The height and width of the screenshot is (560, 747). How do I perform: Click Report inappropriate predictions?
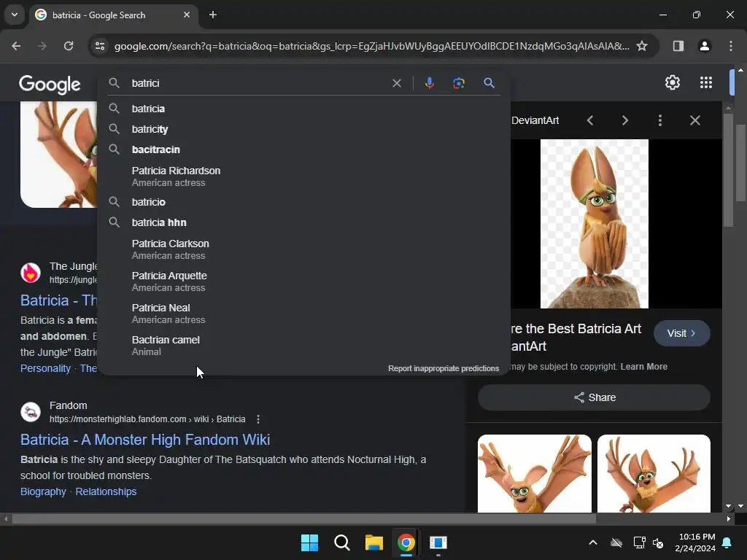point(443,368)
